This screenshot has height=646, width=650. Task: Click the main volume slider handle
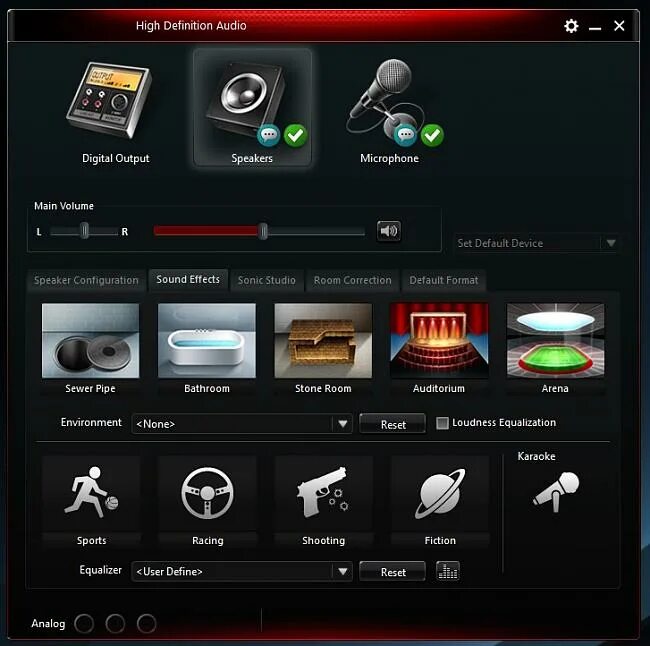(263, 231)
